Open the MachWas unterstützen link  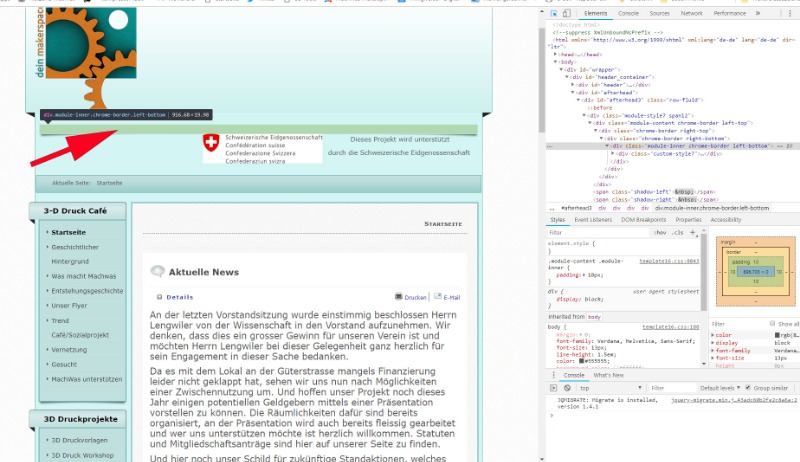pos(87,379)
